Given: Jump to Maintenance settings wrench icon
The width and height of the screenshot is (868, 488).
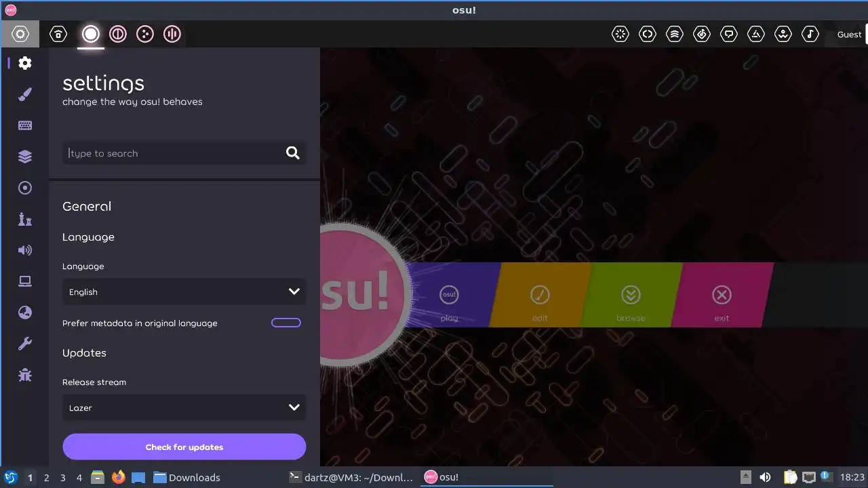Looking at the screenshot, I should coord(25,344).
